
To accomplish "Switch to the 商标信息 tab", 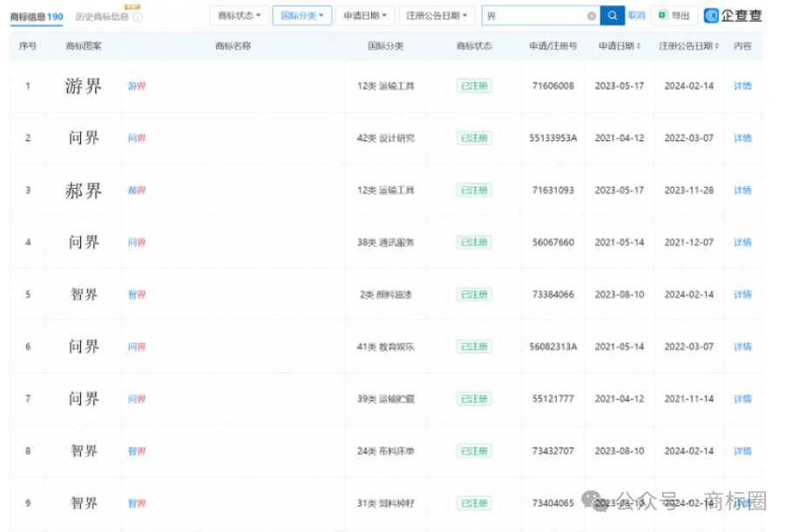I will point(36,17).
